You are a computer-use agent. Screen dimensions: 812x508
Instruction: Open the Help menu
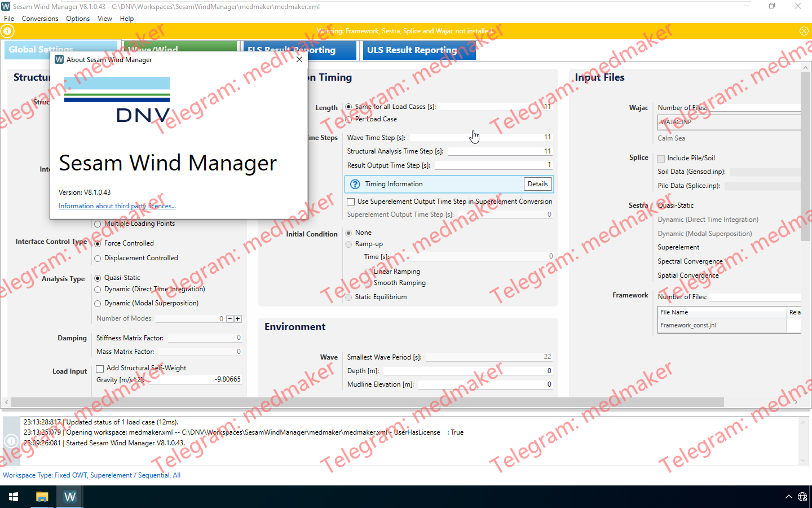point(127,19)
